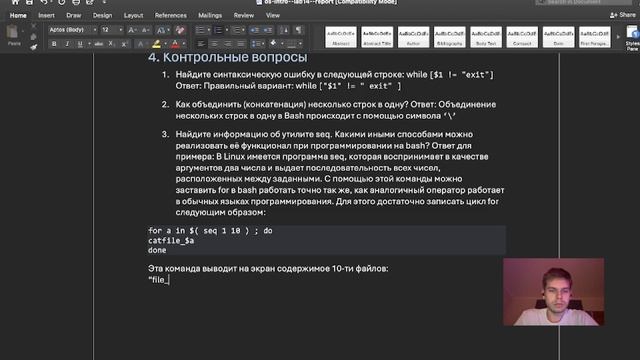The width and height of the screenshot is (640, 360).
Task: Click the Clear Formatting eraser icon
Action: tap(180, 30)
